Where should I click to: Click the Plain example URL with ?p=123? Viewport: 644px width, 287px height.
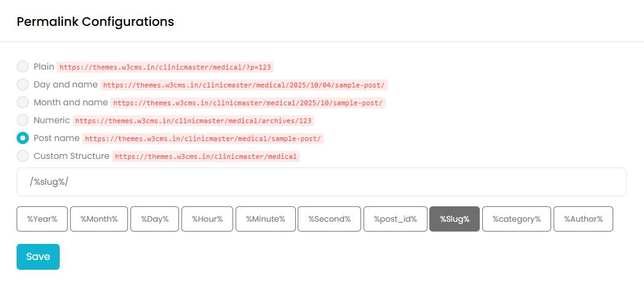(x=165, y=67)
